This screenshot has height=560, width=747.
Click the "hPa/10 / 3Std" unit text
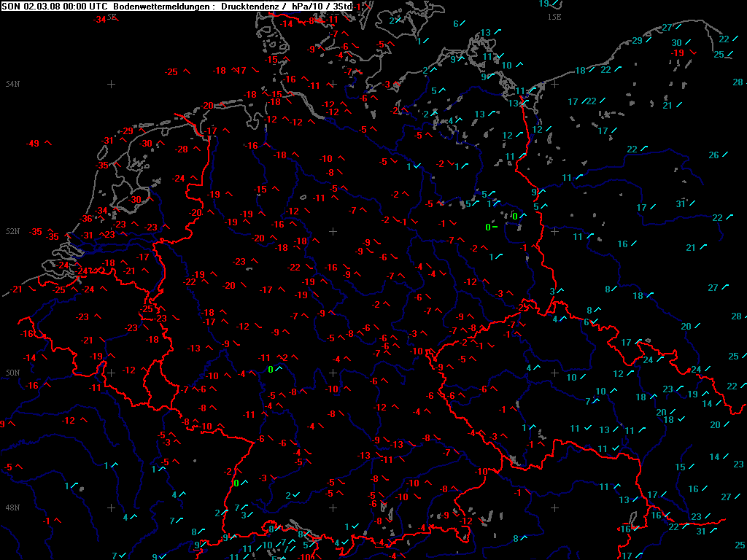pyautogui.click(x=315, y=6)
